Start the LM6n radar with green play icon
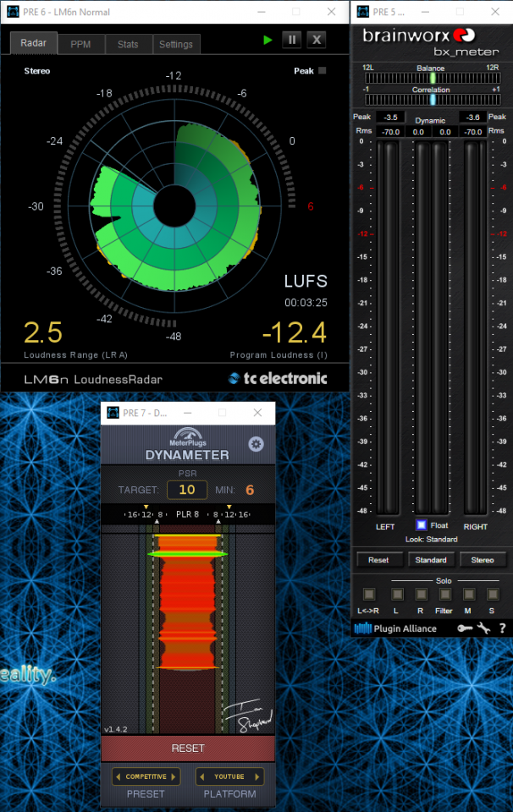This screenshot has height=812, width=513. click(268, 40)
